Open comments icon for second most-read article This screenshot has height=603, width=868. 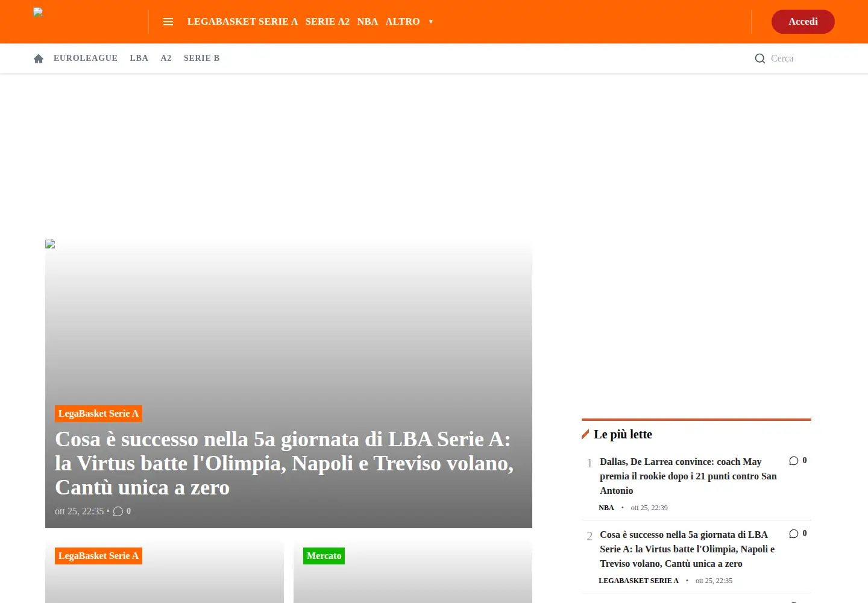[794, 534]
